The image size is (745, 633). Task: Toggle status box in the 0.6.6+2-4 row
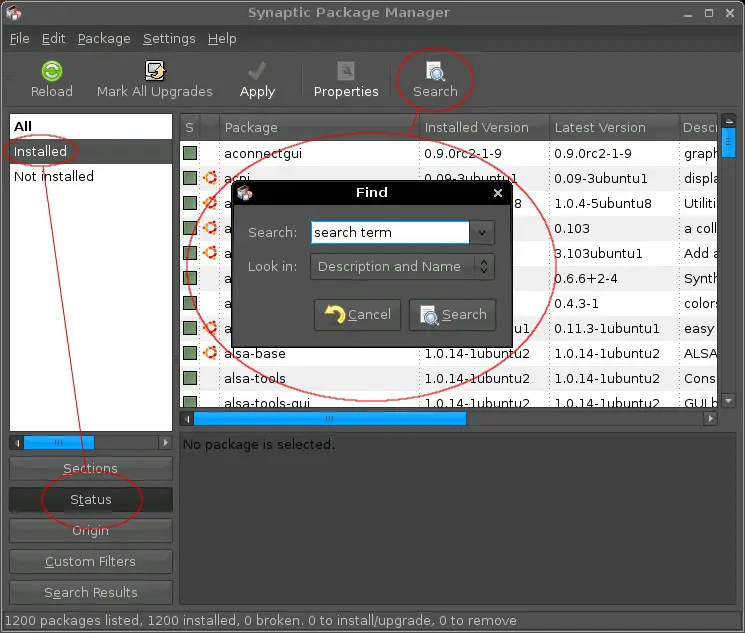click(190, 278)
